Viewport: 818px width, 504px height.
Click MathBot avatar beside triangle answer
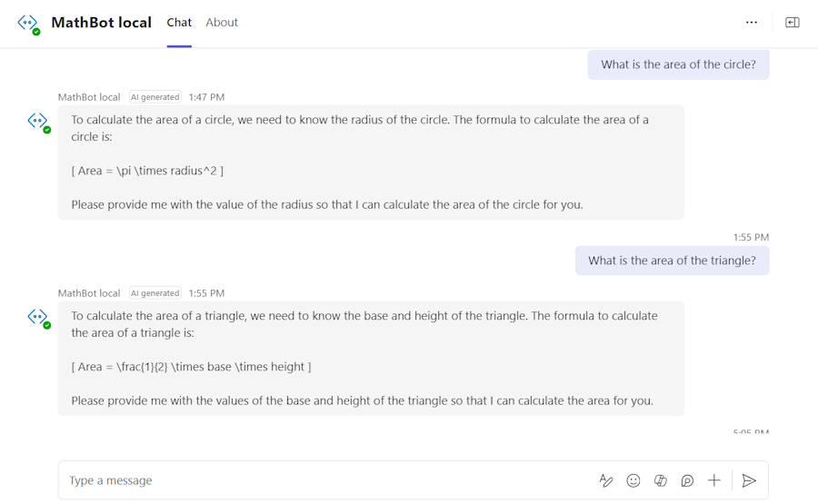(x=39, y=318)
